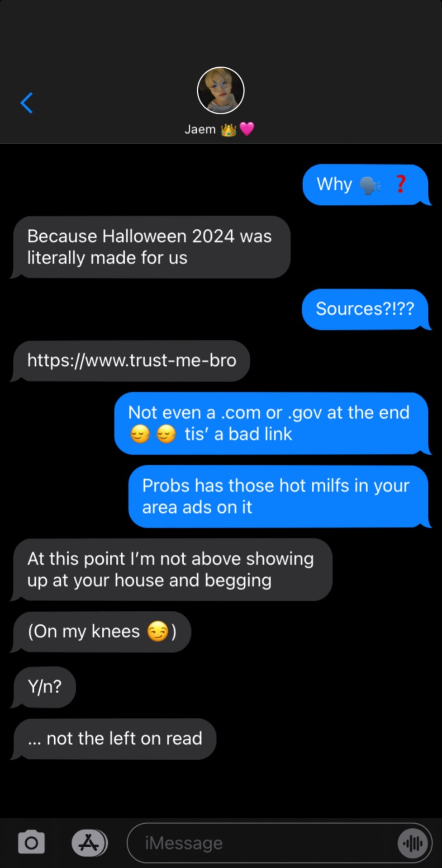Tap the pink heart beside Jaem
Viewport: 442px width, 868px height.
247,129
